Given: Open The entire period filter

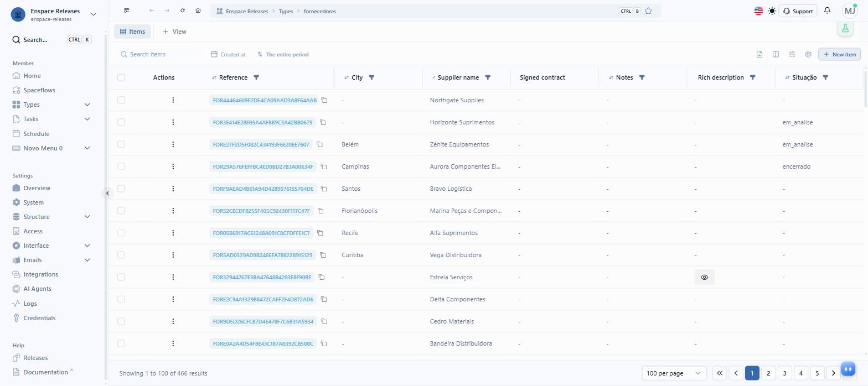Looking at the screenshot, I should click(283, 54).
